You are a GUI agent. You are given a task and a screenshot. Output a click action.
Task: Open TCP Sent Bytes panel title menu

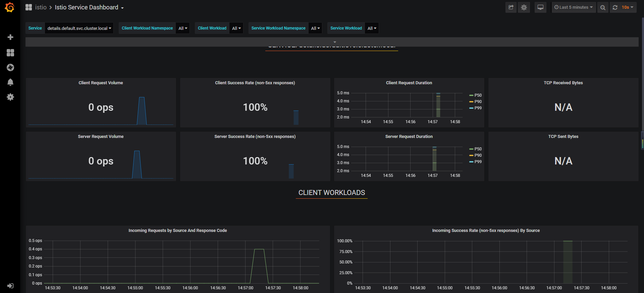[x=563, y=137]
